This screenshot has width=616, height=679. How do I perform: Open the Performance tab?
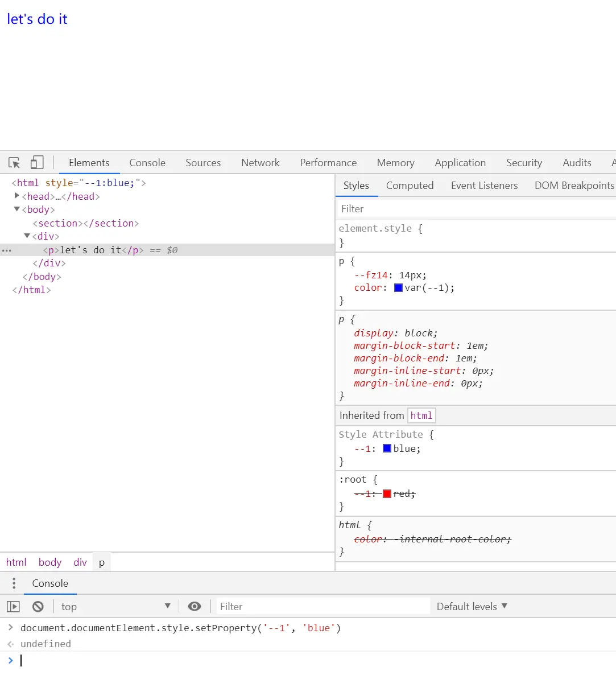coord(328,163)
